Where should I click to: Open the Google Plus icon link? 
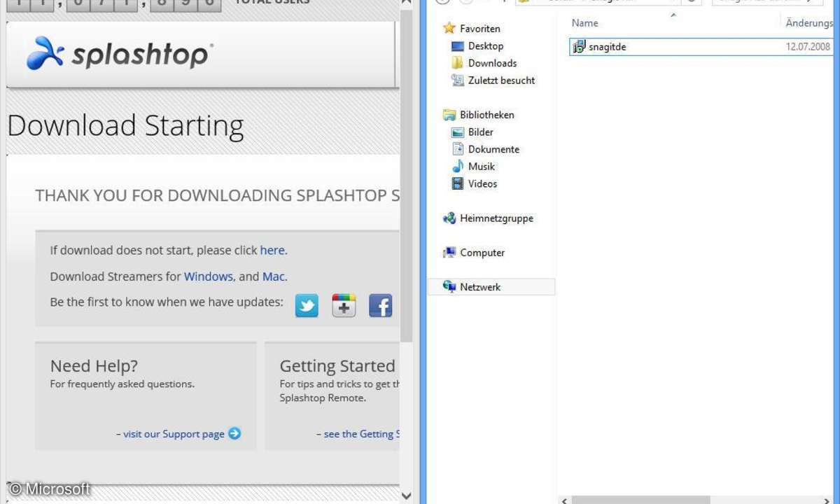344,305
